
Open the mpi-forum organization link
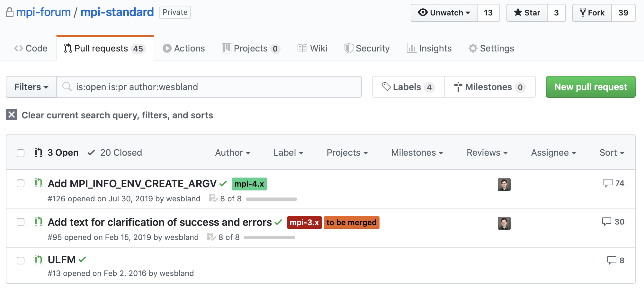pyautogui.click(x=43, y=12)
